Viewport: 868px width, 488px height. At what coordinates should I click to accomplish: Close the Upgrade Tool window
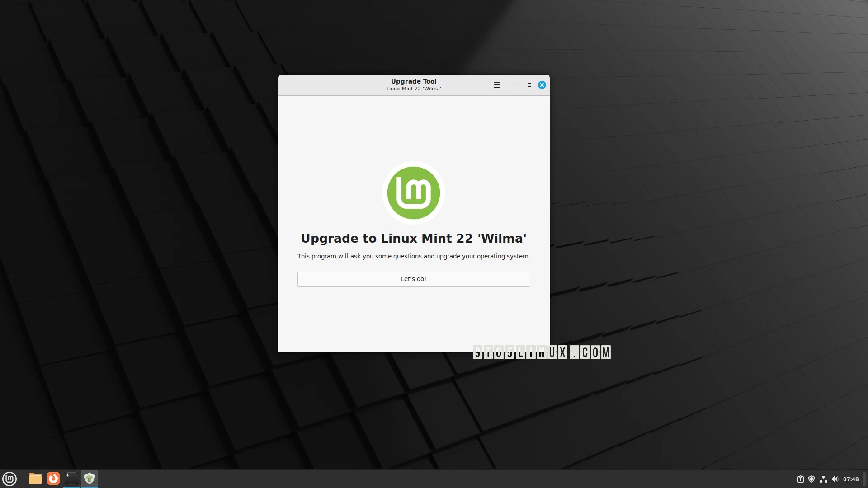[542, 85]
